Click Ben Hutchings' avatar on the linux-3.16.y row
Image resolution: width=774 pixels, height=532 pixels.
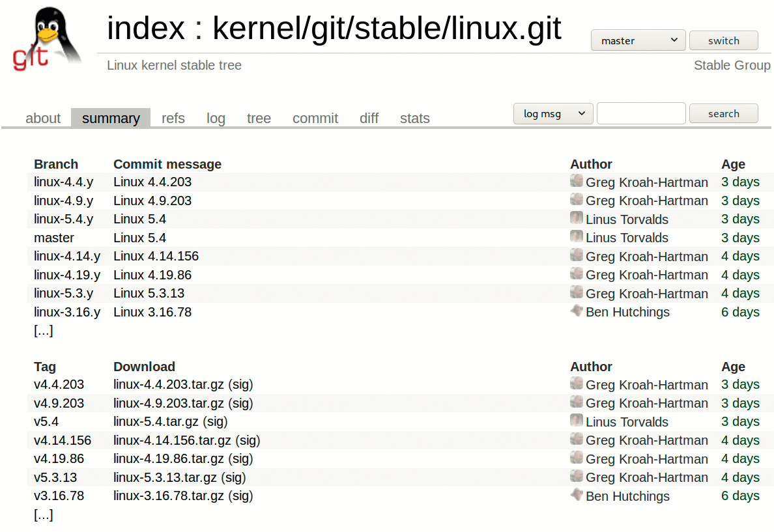(577, 311)
